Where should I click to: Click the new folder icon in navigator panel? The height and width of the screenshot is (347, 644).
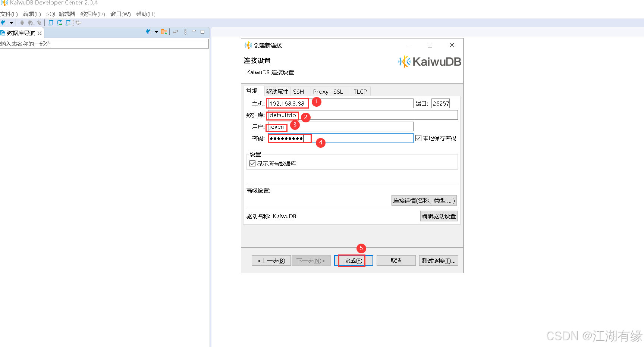(164, 32)
